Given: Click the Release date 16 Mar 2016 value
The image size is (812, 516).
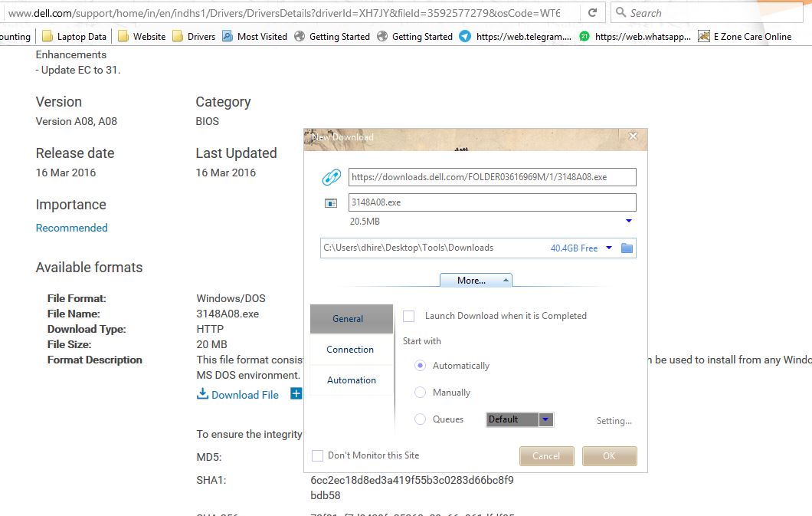Looking at the screenshot, I should pos(66,173).
